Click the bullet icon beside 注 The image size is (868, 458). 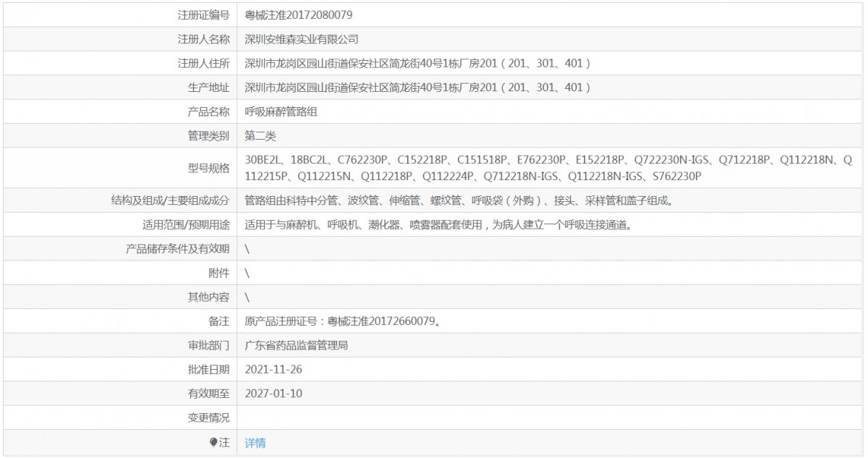click(x=213, y=442)
